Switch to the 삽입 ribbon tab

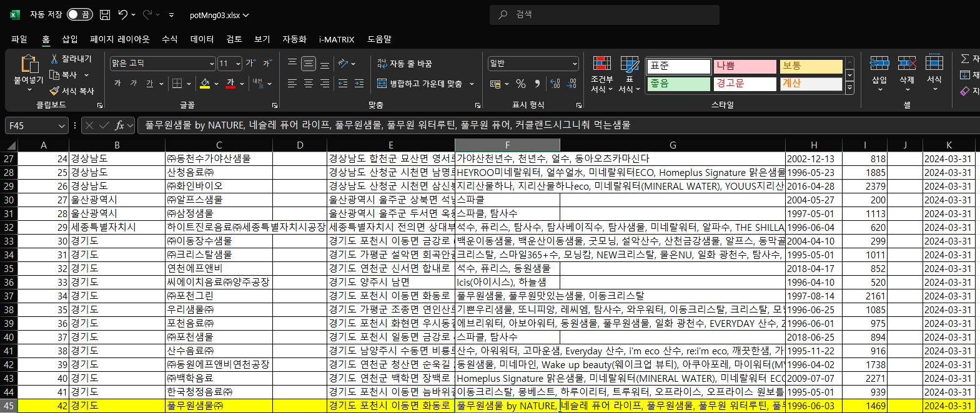[x=70, y=39]
